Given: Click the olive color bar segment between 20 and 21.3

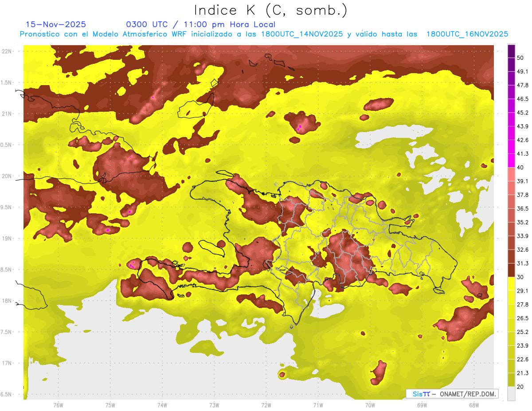Looking at the screenshot, I should click(511, 380).
